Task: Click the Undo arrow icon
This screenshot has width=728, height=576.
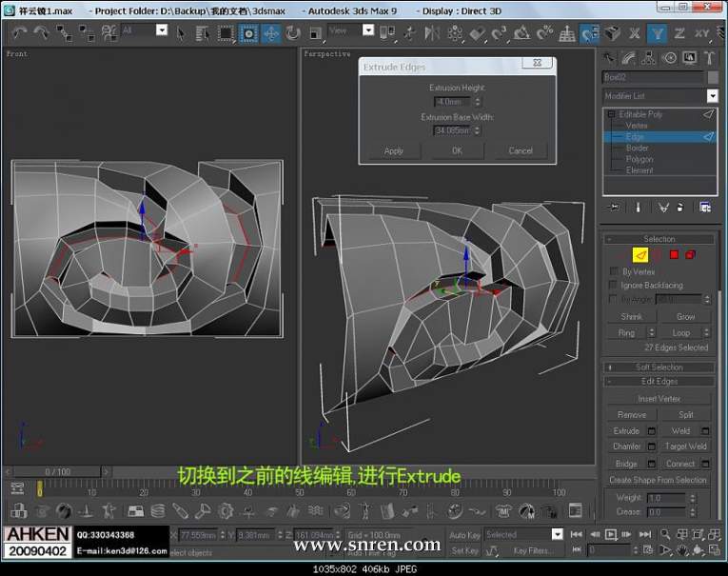Action: click(x=19, y=33)
